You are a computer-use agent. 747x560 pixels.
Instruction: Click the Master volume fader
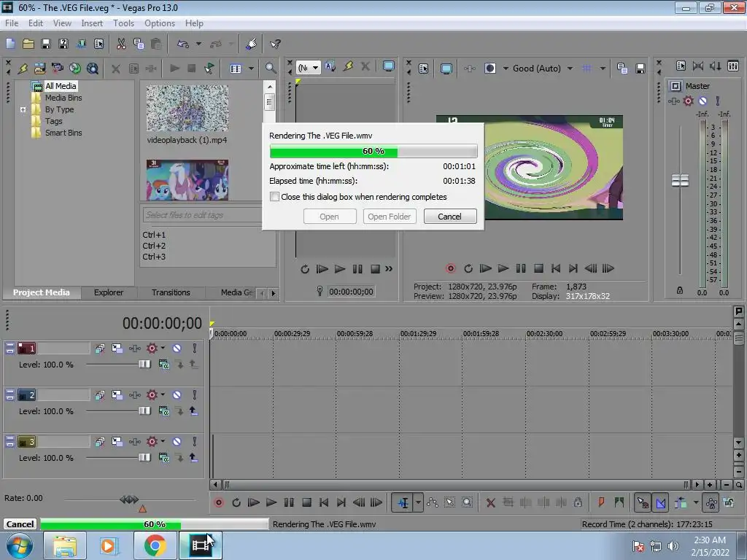(680, 181)
